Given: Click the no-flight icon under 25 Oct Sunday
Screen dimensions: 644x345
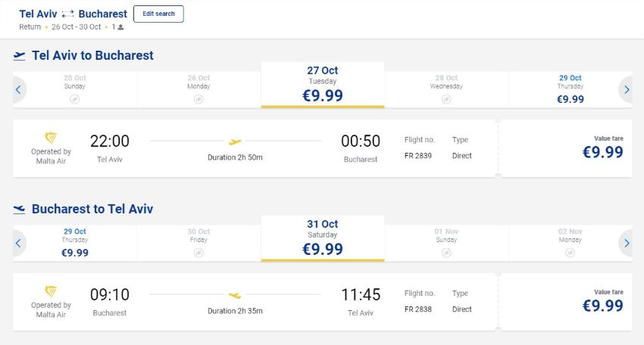Looking at the screenshot, I should click(74, 99).
